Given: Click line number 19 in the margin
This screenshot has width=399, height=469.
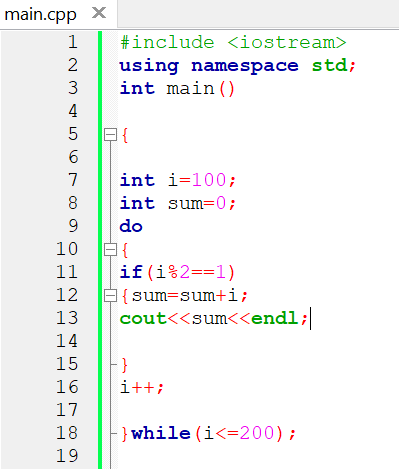Looking at the screenshot, I should (67, 456).
